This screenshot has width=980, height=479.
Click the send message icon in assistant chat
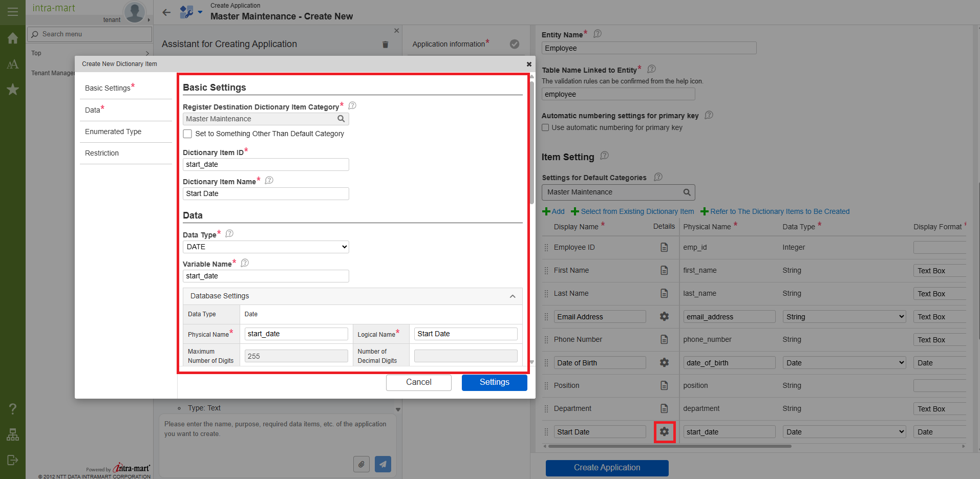click(382, 464)
